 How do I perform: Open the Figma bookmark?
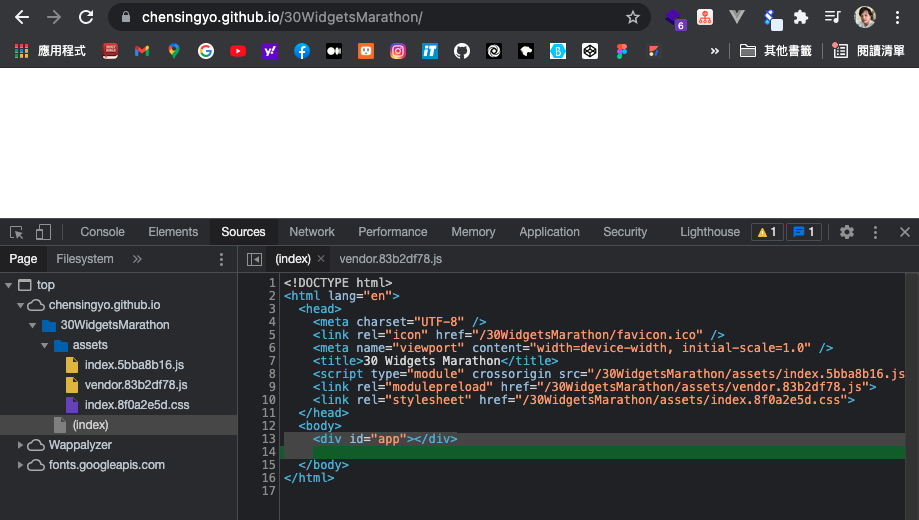pos(622,51)
